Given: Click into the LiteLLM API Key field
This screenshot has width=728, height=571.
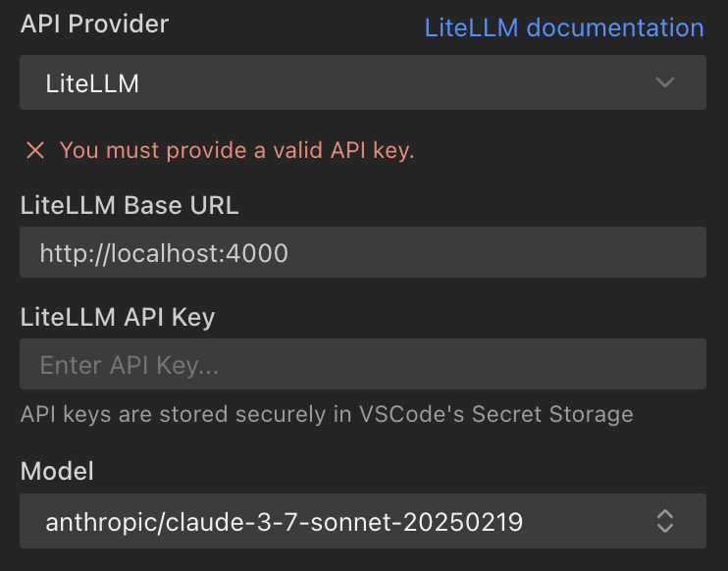Looking at the screenshot, I should (x=362, y=365).
